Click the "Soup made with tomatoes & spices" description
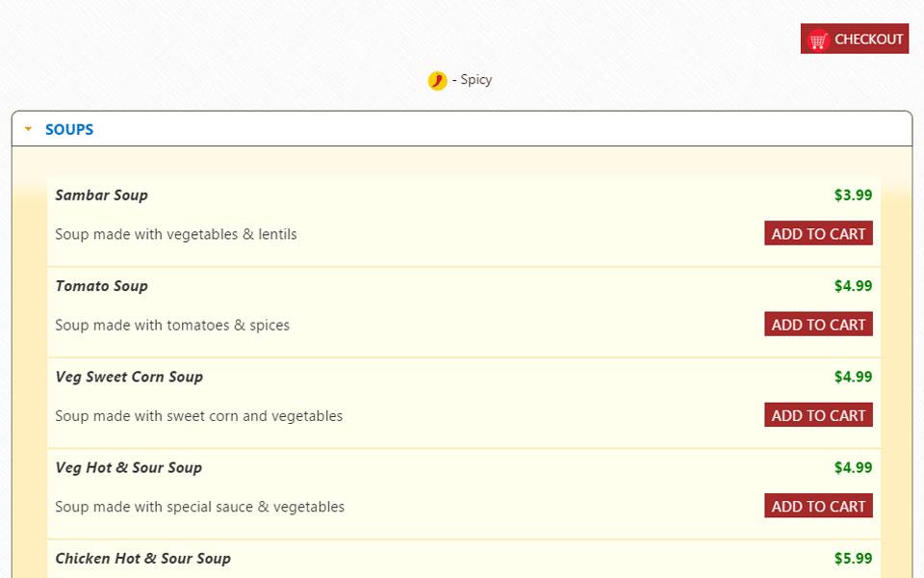924x578 pixels. 172,325
